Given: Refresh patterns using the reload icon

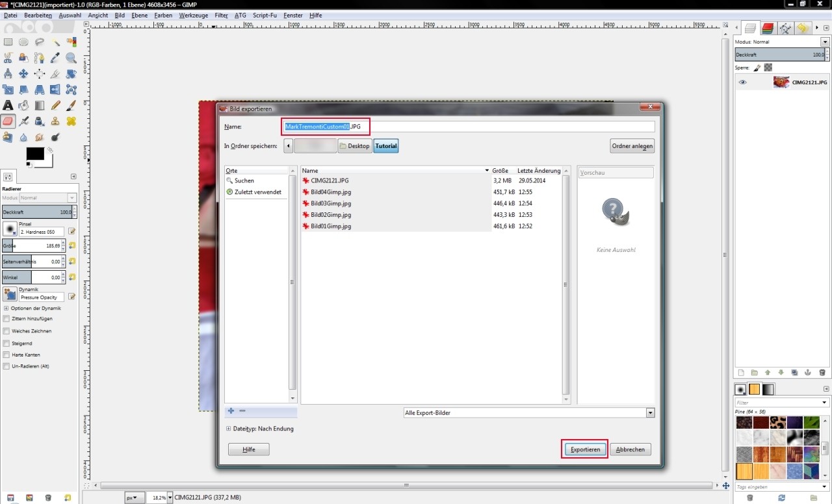Looking at the screenshot, I should pyautogui.click(x=781, y=498).
